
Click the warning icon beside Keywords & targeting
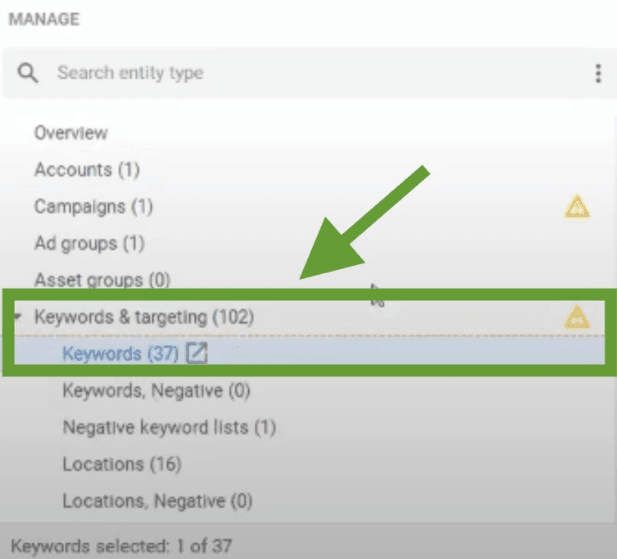click(577, 317)
